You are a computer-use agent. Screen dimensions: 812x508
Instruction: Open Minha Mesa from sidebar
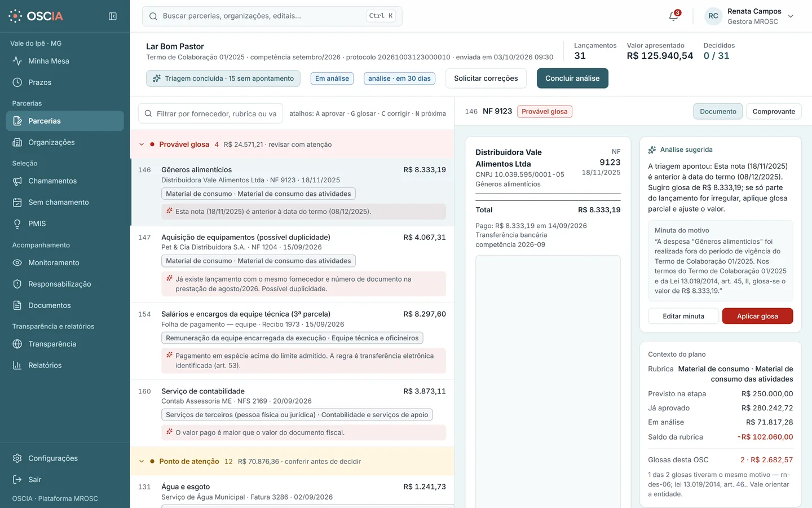click(x=65, y=61)
